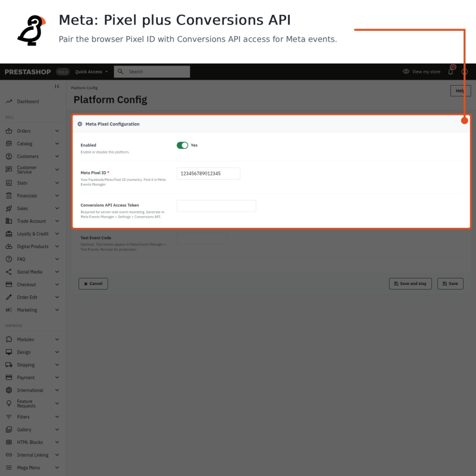Click the International globe icon
Image resolution: width=476 pixels, height=476 pixels.
[x=9, y=390]
